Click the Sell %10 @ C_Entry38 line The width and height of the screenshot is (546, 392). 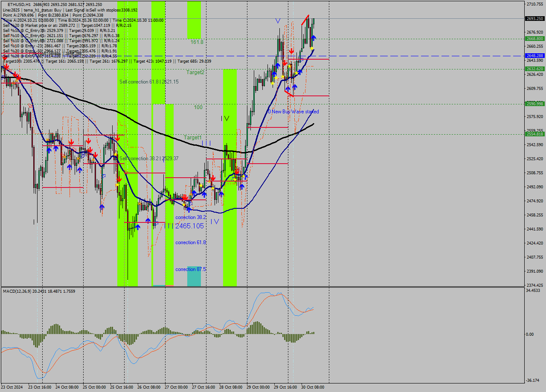coord(59,30)
